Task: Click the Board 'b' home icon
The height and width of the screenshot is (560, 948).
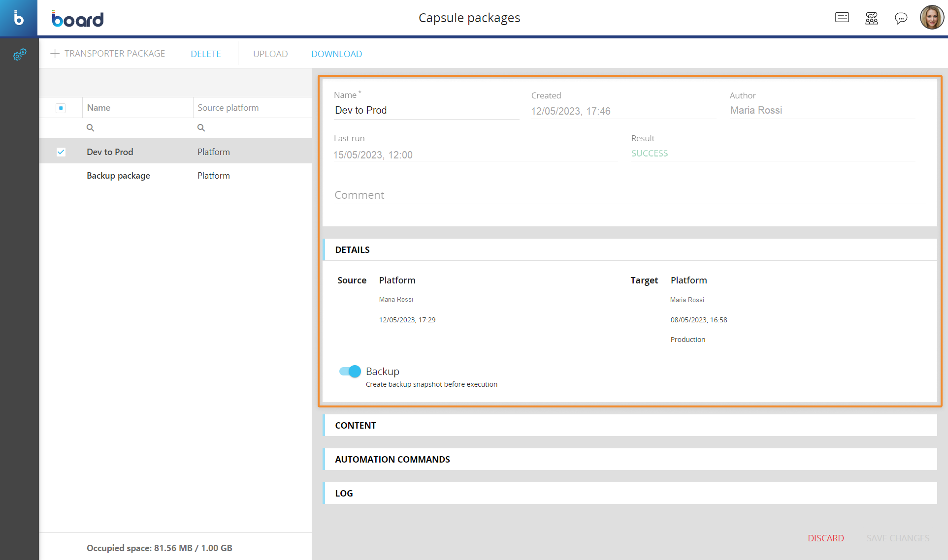Action: [19, 18]
